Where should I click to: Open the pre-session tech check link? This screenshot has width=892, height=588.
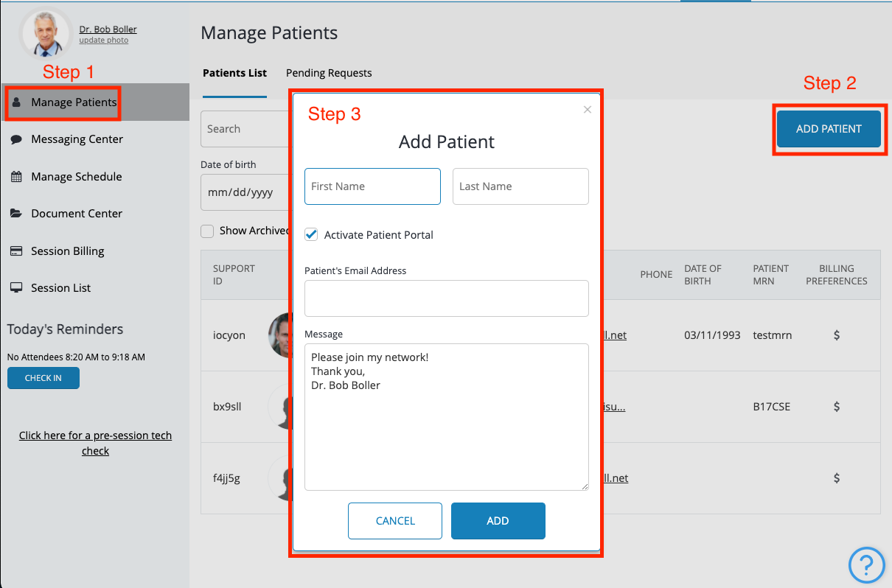tap(95, 443)
